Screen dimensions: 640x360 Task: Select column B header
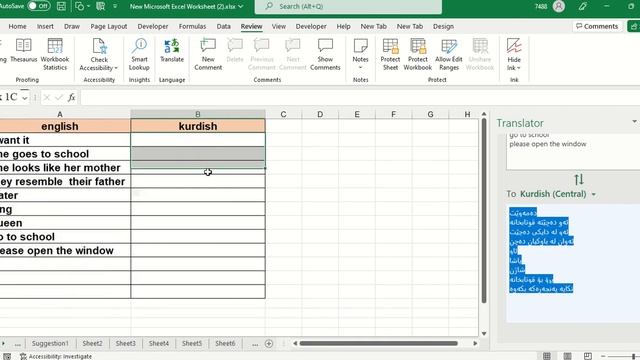pyautogui.click(x=198, y=114)
